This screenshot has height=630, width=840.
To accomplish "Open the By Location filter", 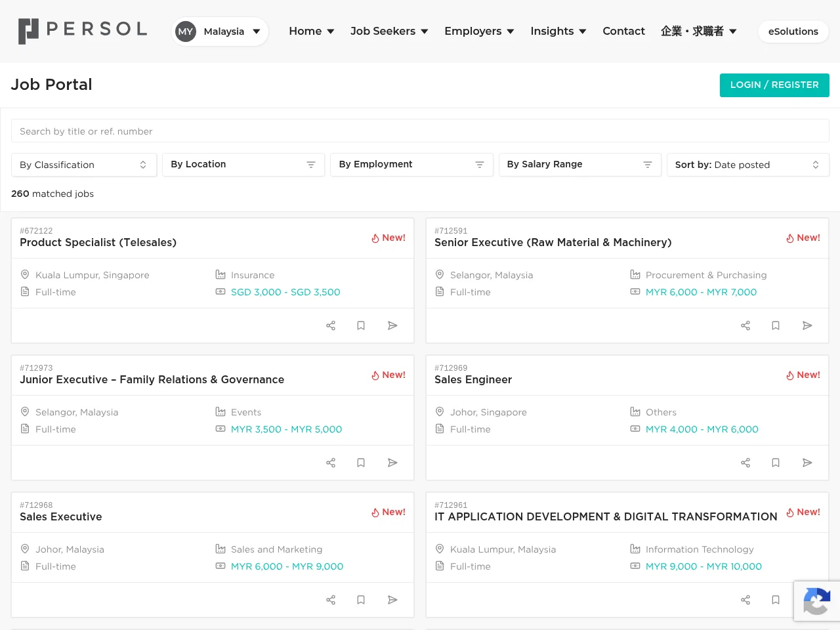I will click(243, 165).
